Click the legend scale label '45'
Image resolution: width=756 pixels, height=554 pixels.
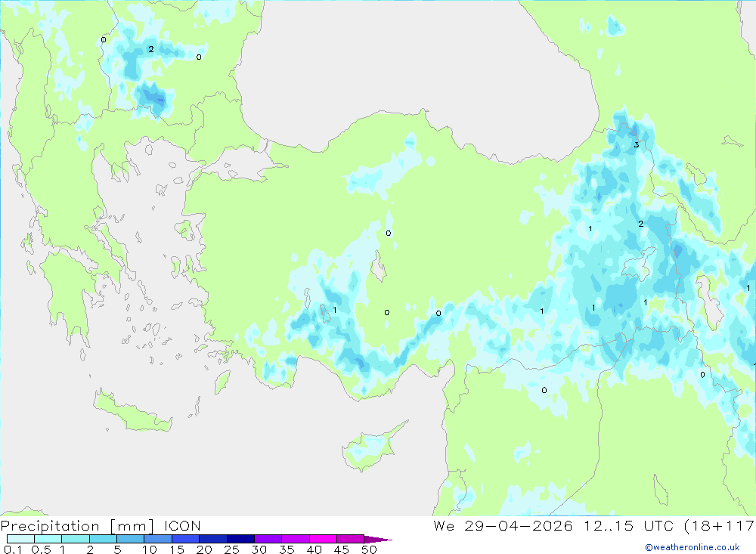tap(342, 549)
